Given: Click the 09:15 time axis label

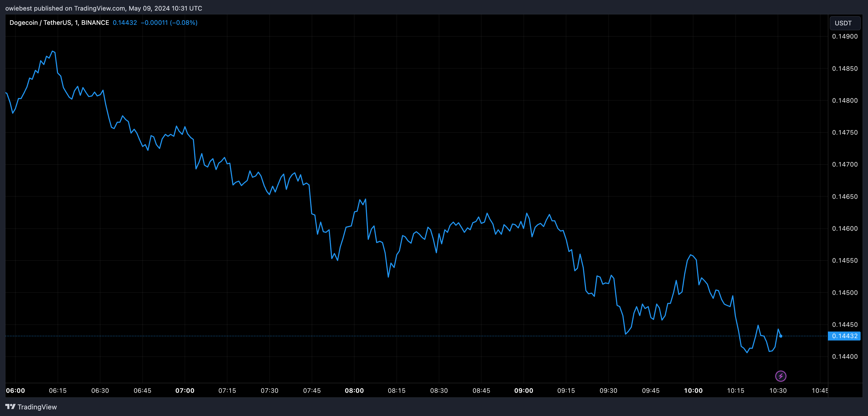Looking at the screenshot, I should tap(566, 390).
